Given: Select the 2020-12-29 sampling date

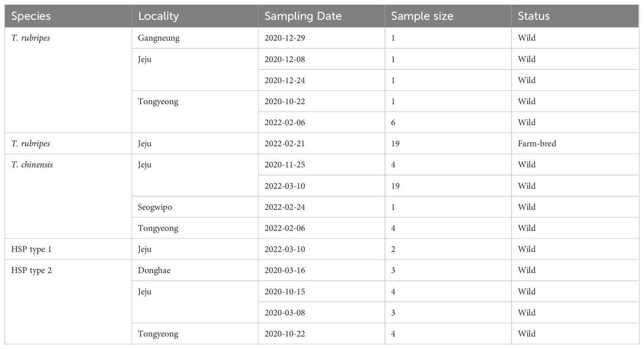Looking at the screenshot, I should click(322, 38).
